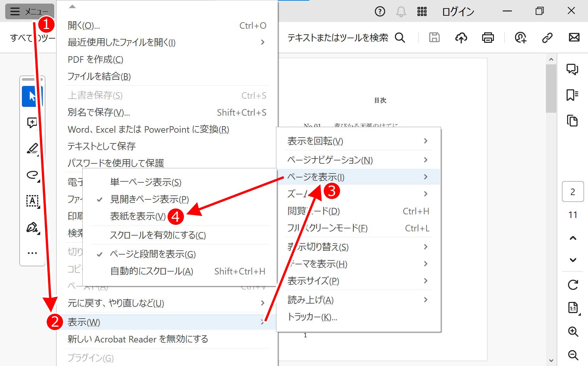Click the current page number 2 box
This screenshot has height=366, width=588.
(573, 192)
